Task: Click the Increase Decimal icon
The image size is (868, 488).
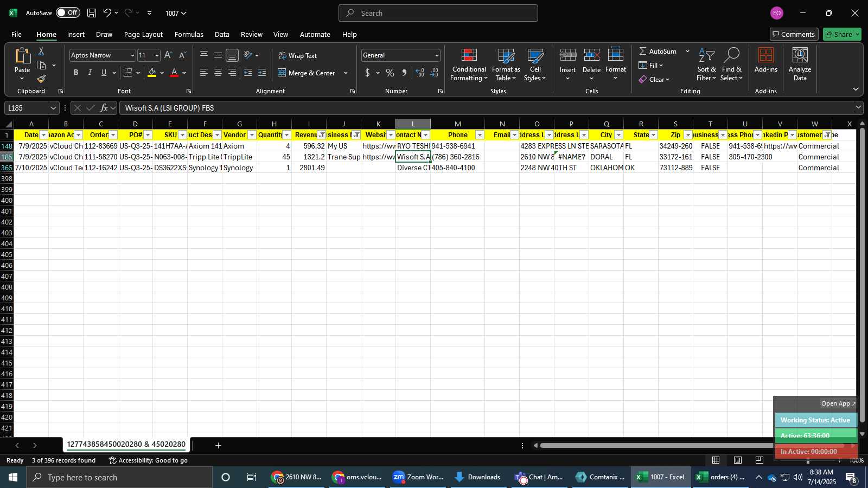Action: 420,73
